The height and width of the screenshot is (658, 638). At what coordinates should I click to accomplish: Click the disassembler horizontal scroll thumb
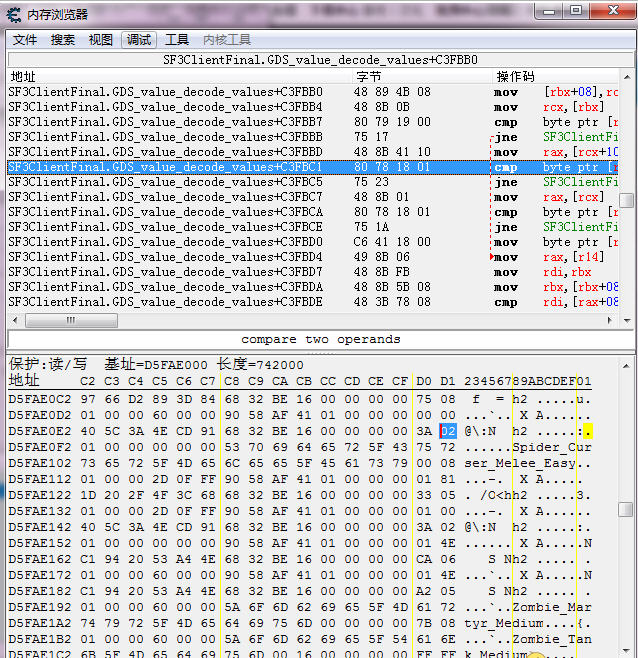click(71, 321)
